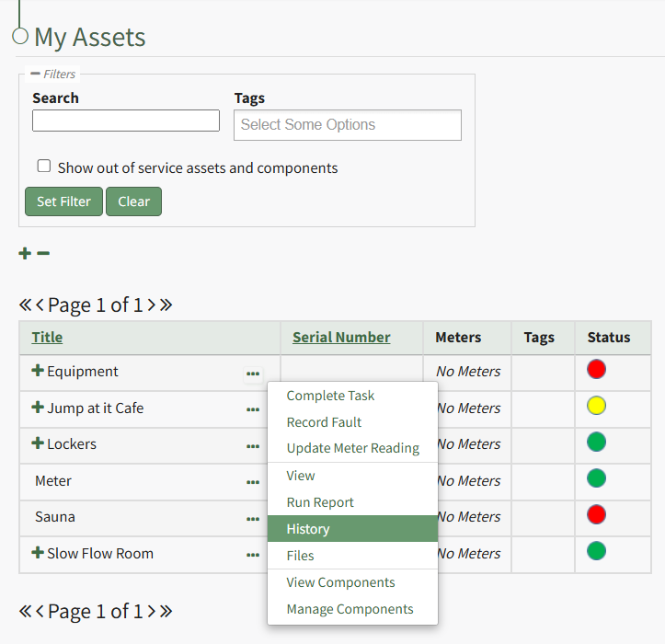Click next page arrow in top pagination

click(x=152, y=305)
